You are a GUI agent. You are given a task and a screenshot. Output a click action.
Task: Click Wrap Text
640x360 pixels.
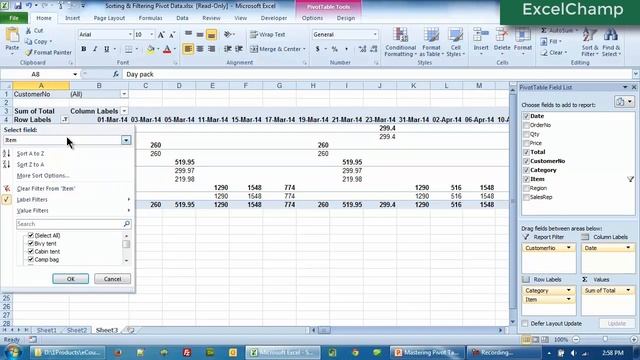pyautogui.click(x=268, y=35)
